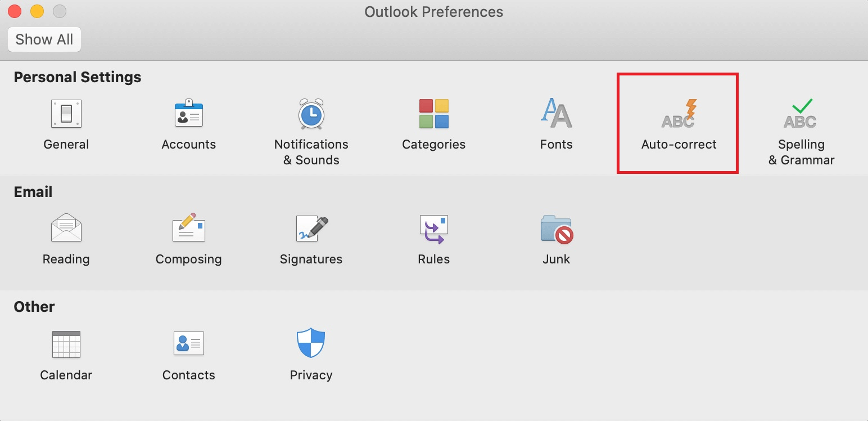This screenshot has height=421, width=868.
Task: Open the Privacy shield icon
Action: 311,343
